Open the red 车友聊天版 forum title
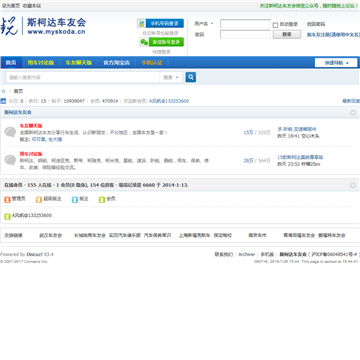Screen dimensions: 360x360 point(31,126)
